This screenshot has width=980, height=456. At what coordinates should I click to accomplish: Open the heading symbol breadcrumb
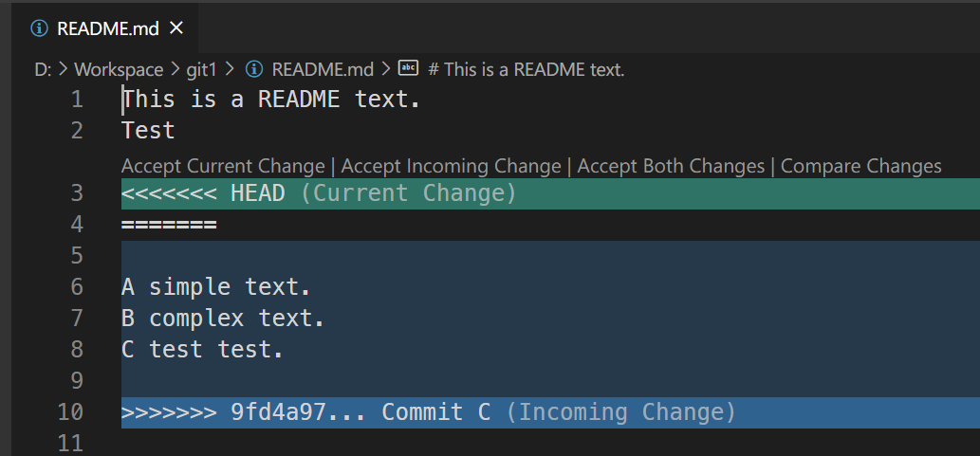(x=527, y=69)
